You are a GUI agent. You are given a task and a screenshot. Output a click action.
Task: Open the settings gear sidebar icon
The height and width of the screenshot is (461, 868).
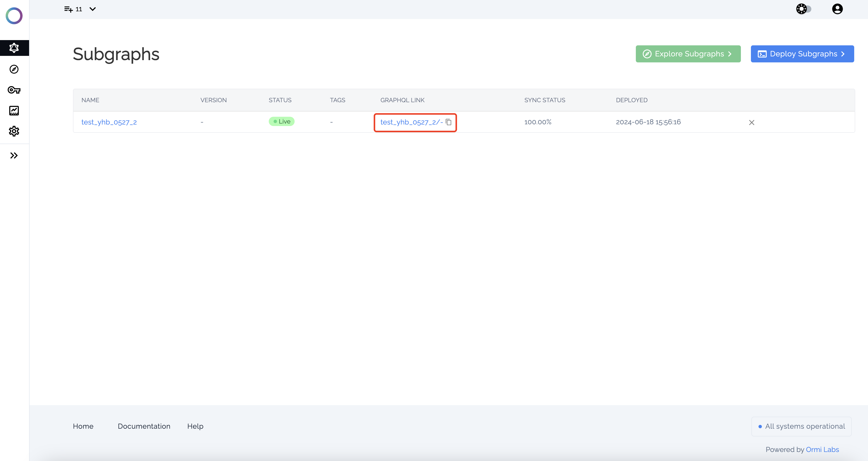pos(14,131)
